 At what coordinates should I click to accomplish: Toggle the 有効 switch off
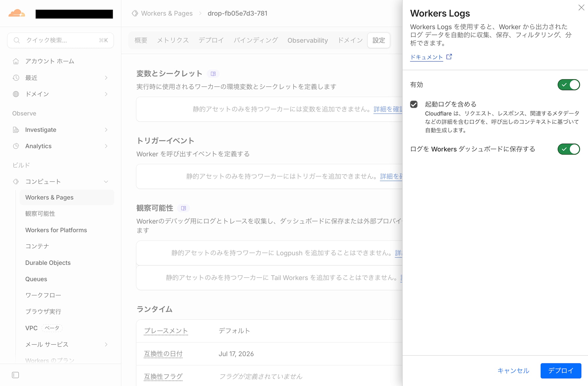(569, 85)
